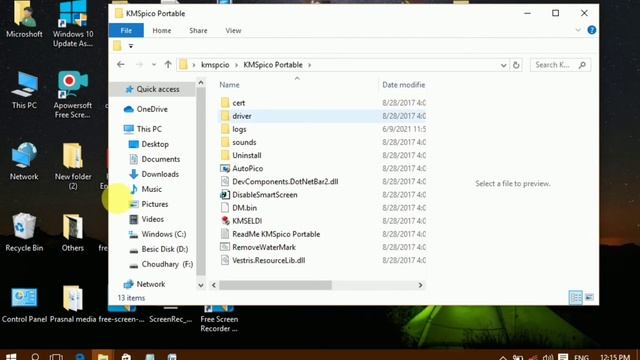Open Control Panel desktop shortcut
Image resolution: width=640 pixels, height=360 pixels.
24,304
